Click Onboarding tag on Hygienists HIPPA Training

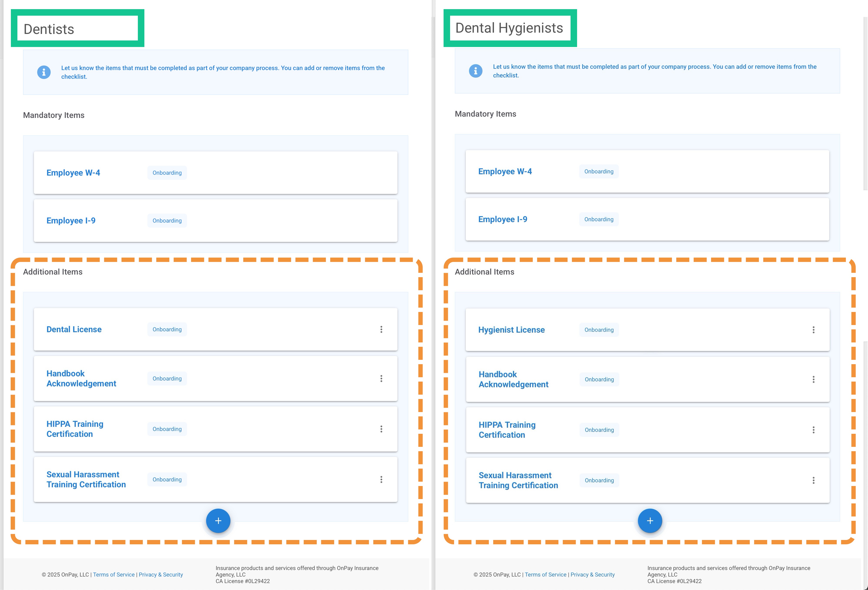tap(599, 430)
